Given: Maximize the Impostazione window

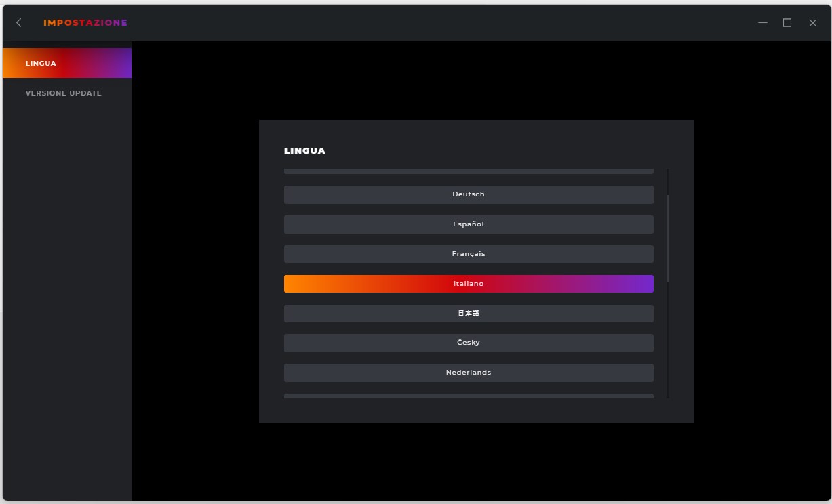Looking at the screenshot, I should pyautogui.click(x=787, y=23).
